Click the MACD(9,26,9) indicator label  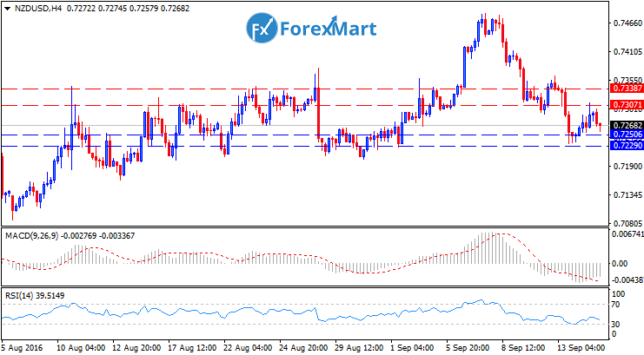pyautogui.click(x=32, y=234)
